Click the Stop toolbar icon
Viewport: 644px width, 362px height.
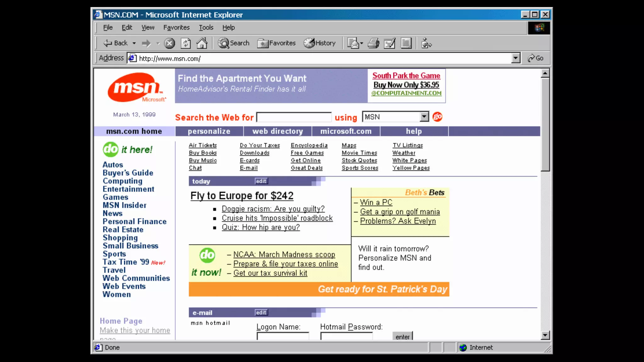(x=169, y=43)
